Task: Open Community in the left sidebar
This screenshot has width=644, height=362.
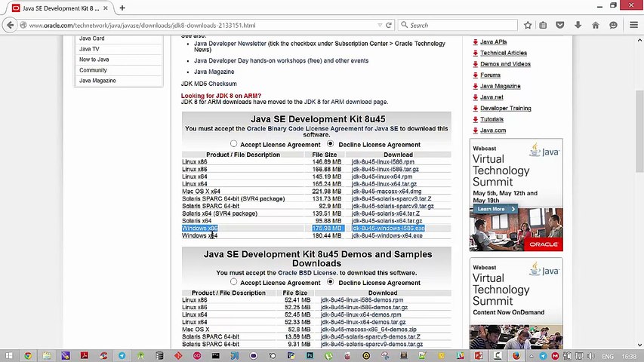Action: (x=93, y=70)
